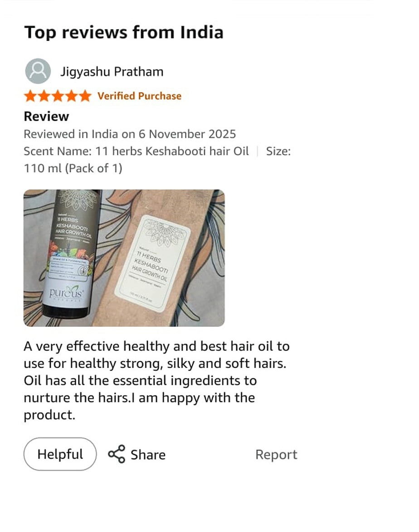419x532 pixels.
Task: Mark this review as Helpful
Action: (x=60, y=454)
